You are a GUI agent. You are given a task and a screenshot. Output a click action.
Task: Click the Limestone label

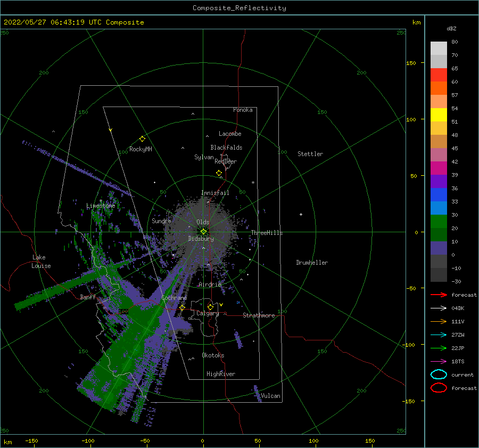coord(101,206)
